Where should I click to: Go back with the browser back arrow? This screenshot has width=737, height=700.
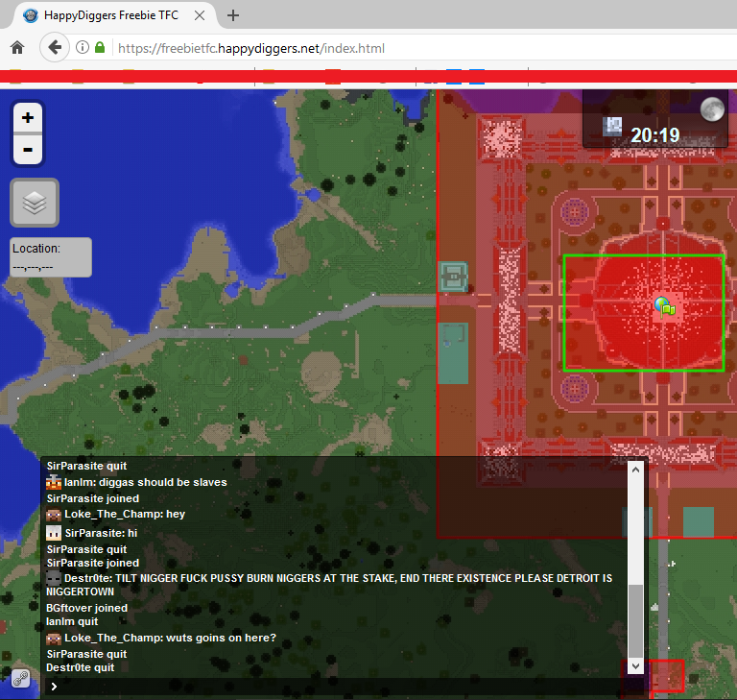pyautogui.click(x=55, y=48)
